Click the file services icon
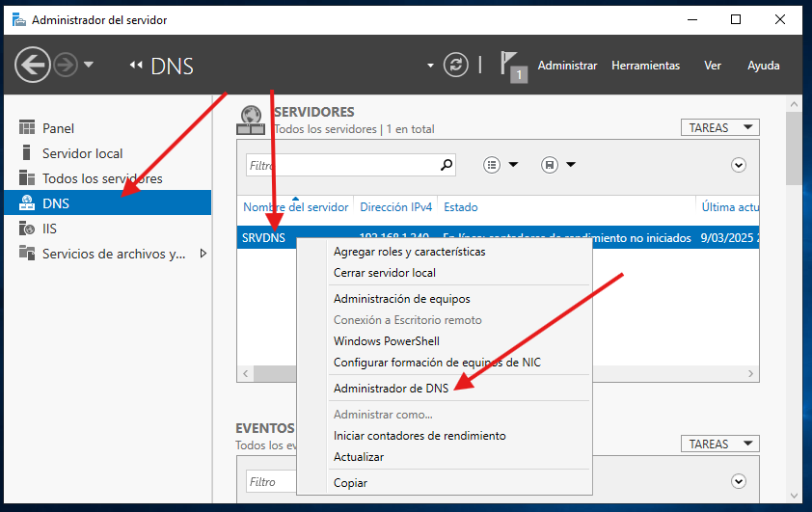This screenshot has width=812, height=512. (26, 253)
